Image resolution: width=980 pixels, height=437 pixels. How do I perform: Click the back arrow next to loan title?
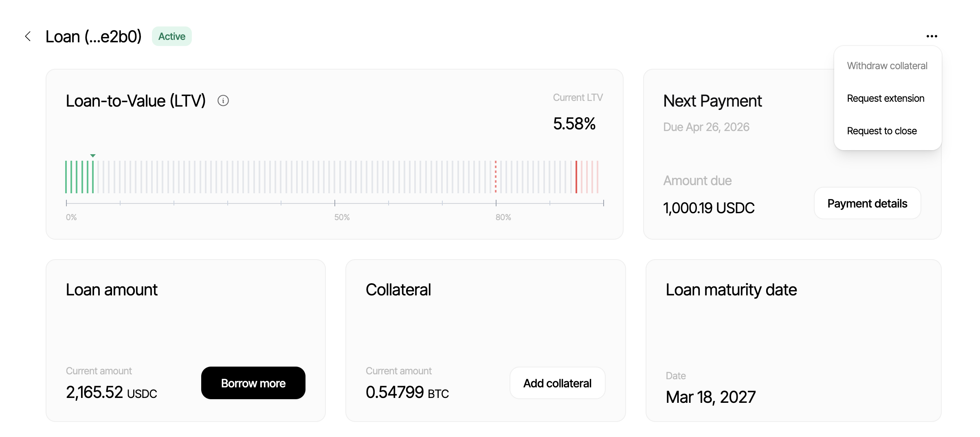28,36
